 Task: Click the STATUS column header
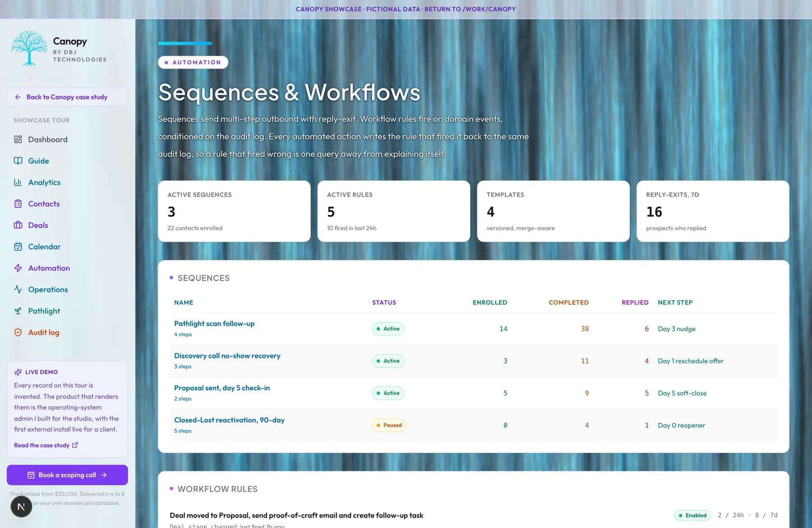click(384, 303)
